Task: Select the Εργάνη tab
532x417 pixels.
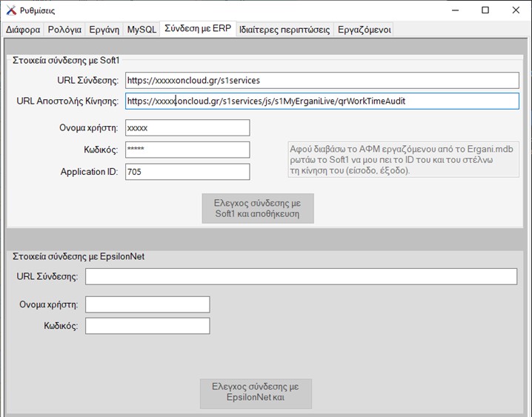Action: coord(104,30)
